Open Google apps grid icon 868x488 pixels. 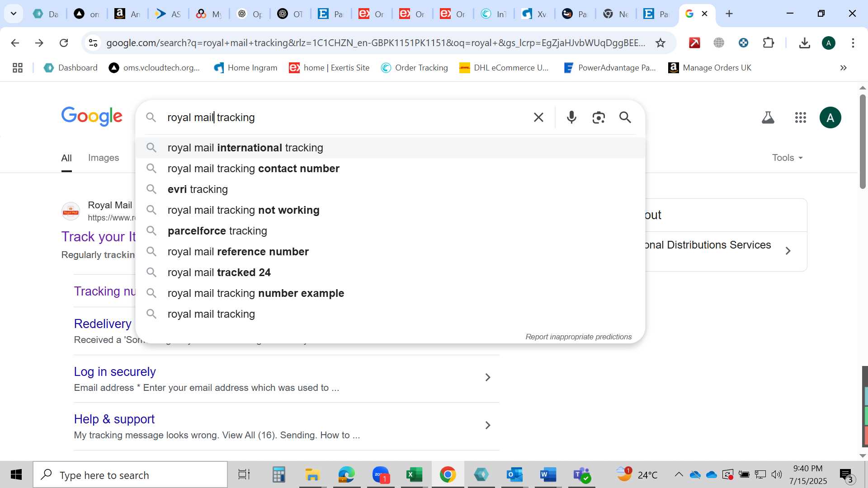[x=801, y=117]
